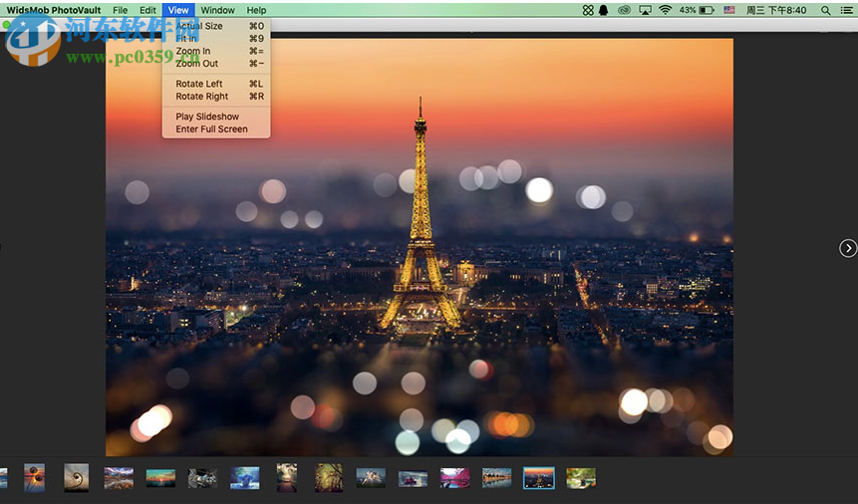Screen dimensions: 858x504
Task: Select Rotate Right menu entry
Action: [216, 97]
